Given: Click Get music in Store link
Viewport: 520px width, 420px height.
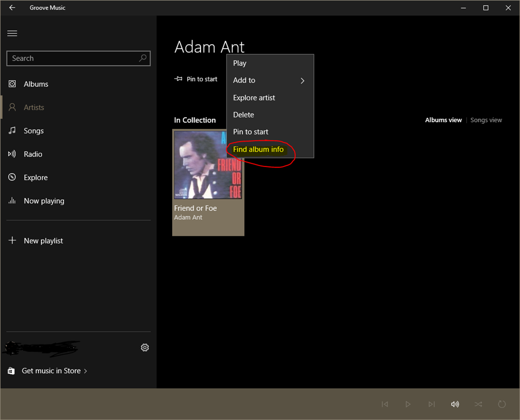Looking at the screenshot, I should pos(47,371).
